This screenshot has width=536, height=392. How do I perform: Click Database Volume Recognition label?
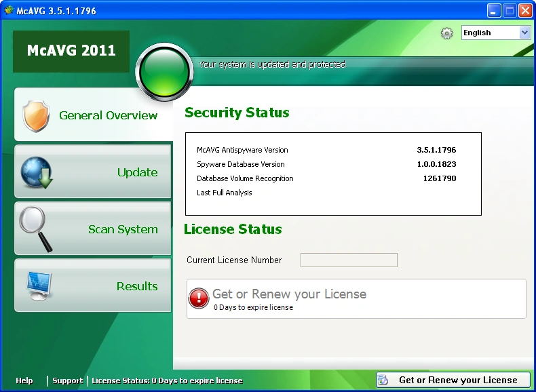pyautogui.click(x=245, y=178)
